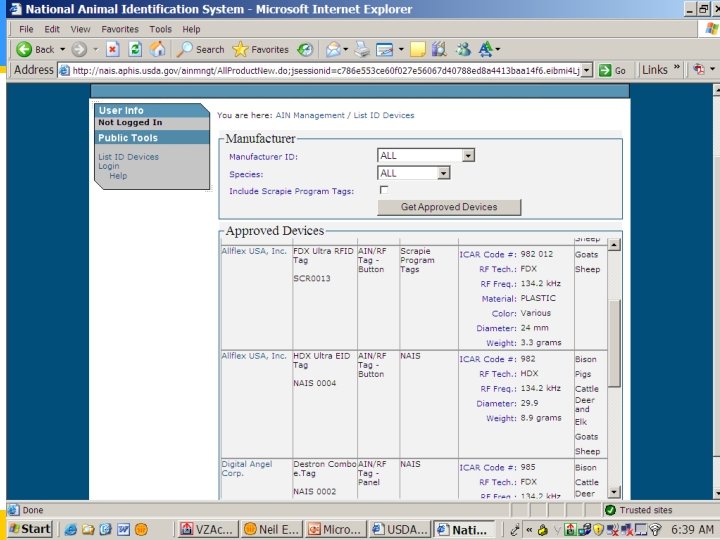Click the Login link in sidebar

(x=108, y=166)
